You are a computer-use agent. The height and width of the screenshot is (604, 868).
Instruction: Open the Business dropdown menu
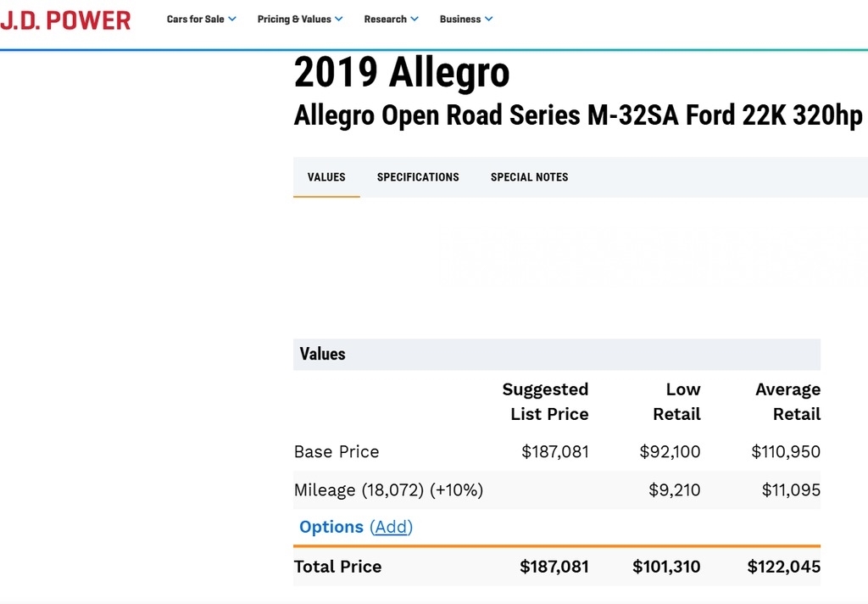point(465,20)
